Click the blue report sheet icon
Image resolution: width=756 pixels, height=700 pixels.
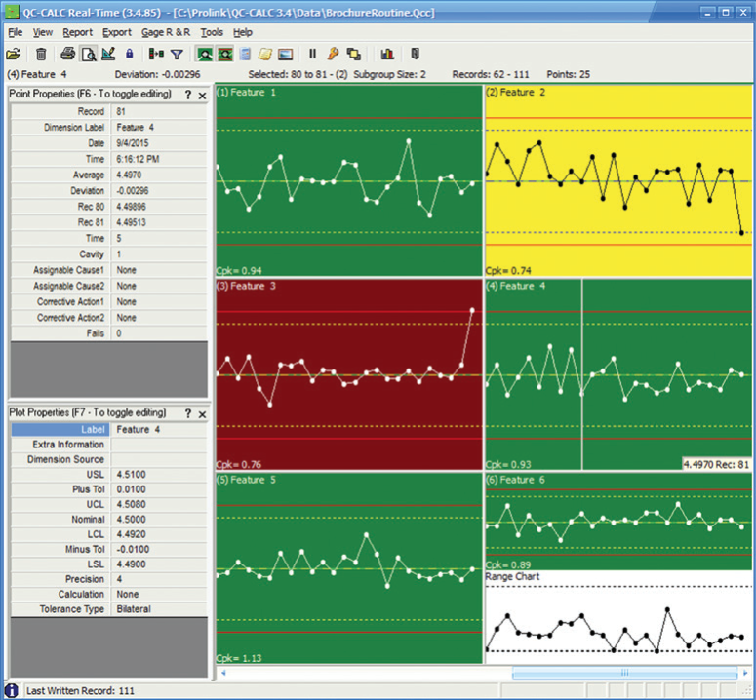[246, 54]
